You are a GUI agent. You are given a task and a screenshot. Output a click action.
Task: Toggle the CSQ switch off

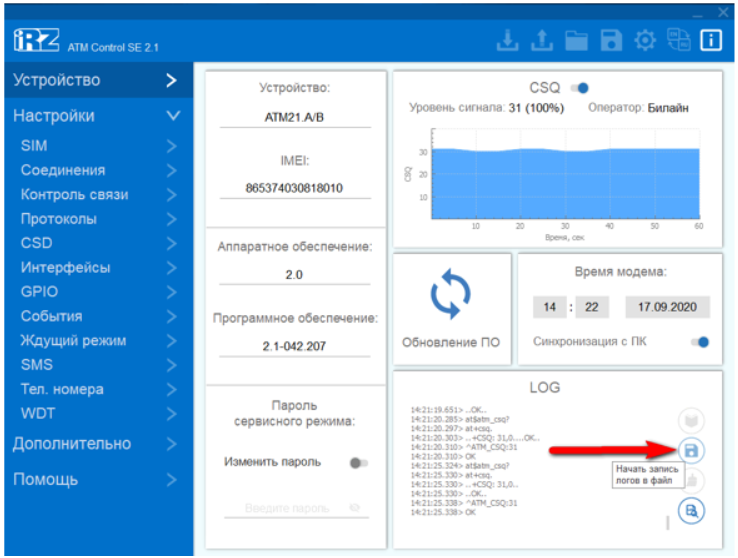tap(579, 88)
